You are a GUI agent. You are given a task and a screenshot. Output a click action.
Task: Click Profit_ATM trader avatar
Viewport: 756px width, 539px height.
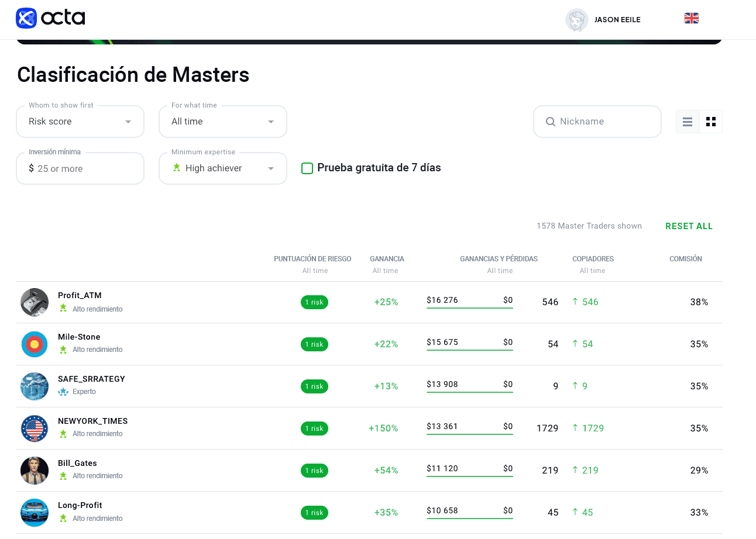pyautogui.click(x=35, y=302)
